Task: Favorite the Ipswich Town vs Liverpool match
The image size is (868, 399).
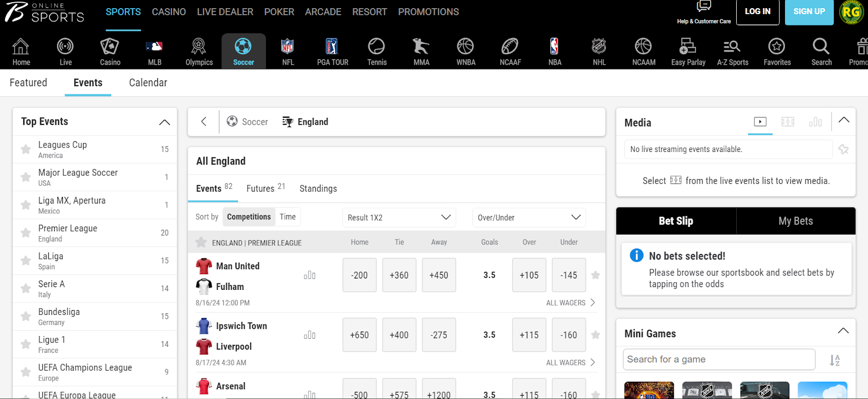Action: pos(596,335)
